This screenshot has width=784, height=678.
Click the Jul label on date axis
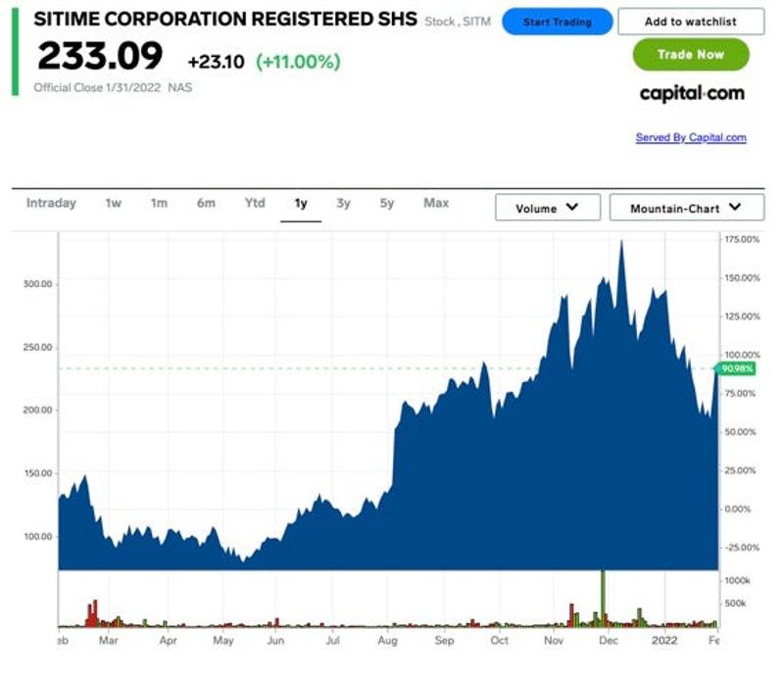tap(332, 641)
